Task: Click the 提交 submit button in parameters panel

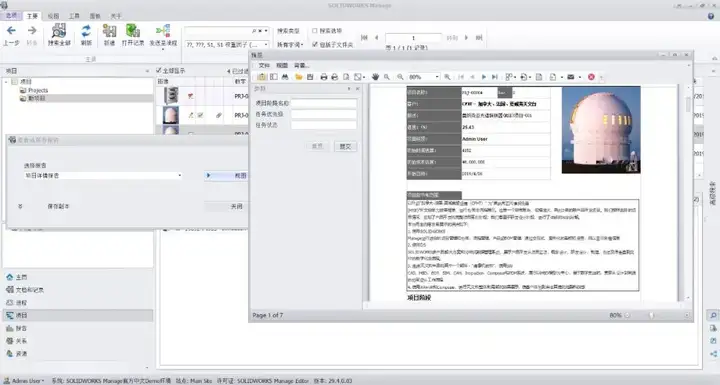Action: pos(345,147)
